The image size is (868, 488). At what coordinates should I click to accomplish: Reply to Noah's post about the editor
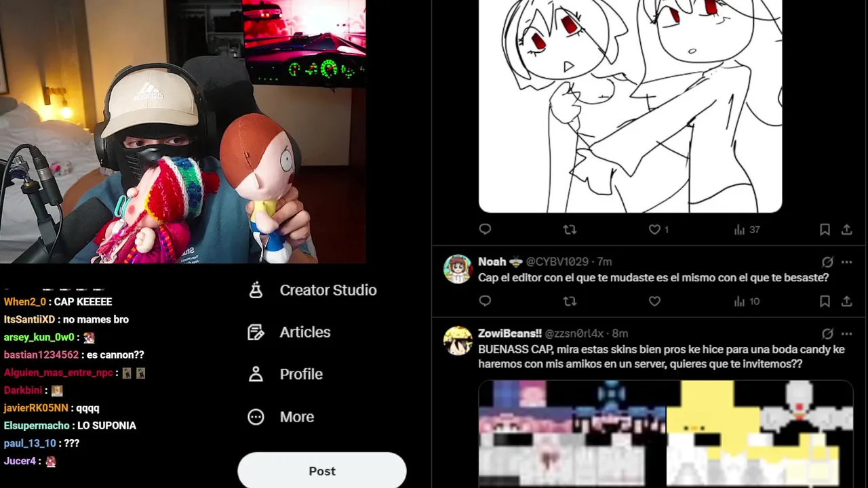coord(485,301)
